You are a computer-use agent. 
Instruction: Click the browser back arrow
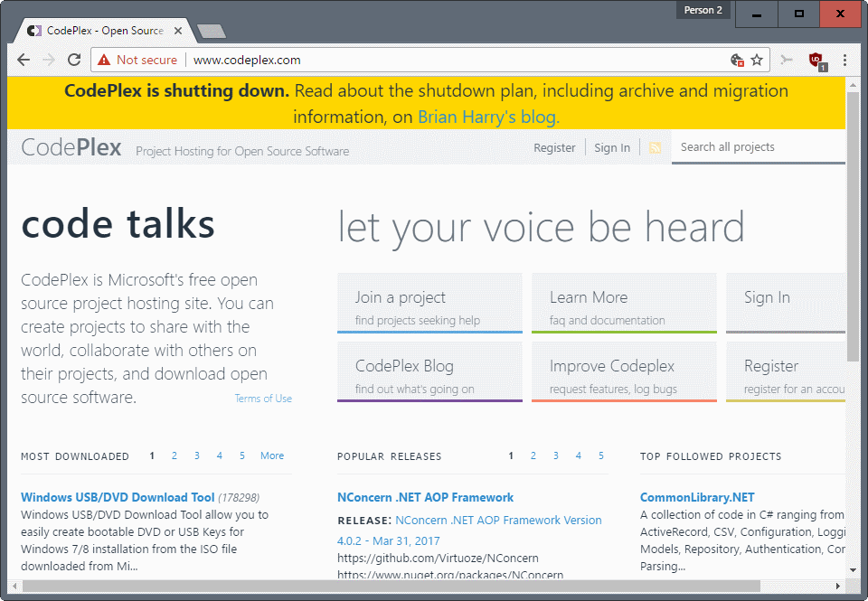click(x=24, y=60)
